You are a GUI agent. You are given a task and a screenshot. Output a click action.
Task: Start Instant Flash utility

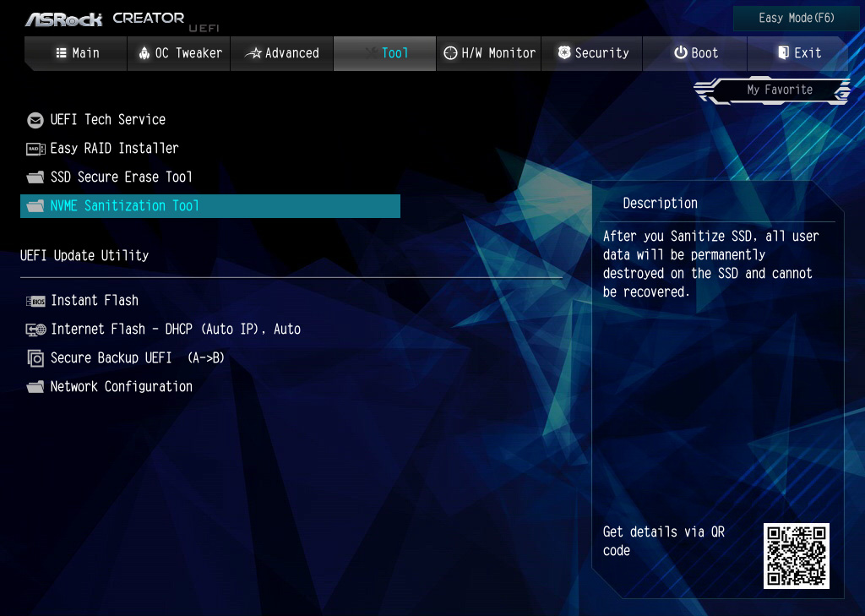tap(95, 300)
